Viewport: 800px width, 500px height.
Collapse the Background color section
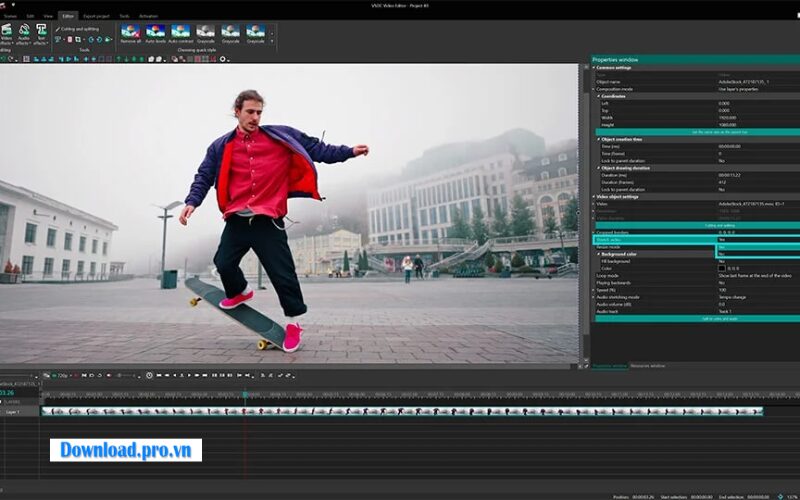coord(599,254)
